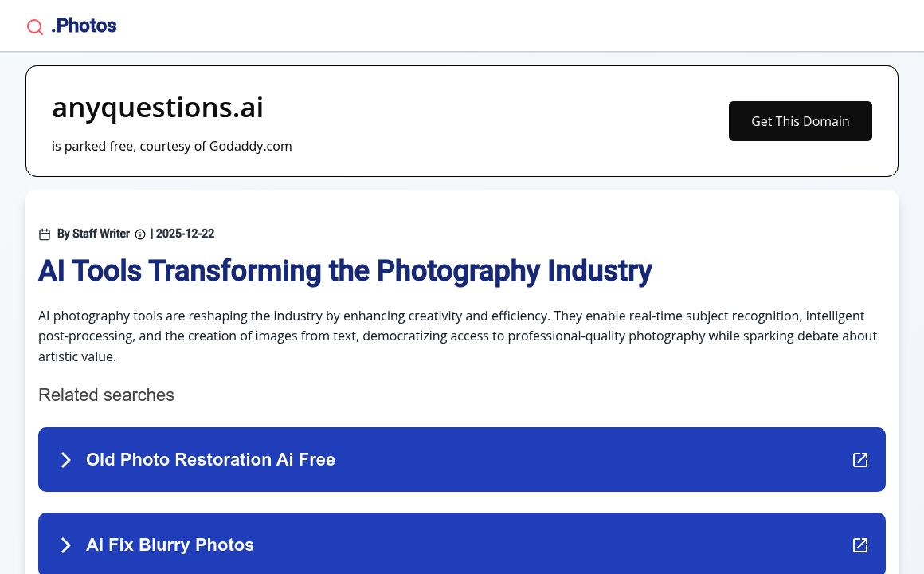Click the Godaddy.com mention in parked notice
Screen dimensions: 924x574
[250, 147]
